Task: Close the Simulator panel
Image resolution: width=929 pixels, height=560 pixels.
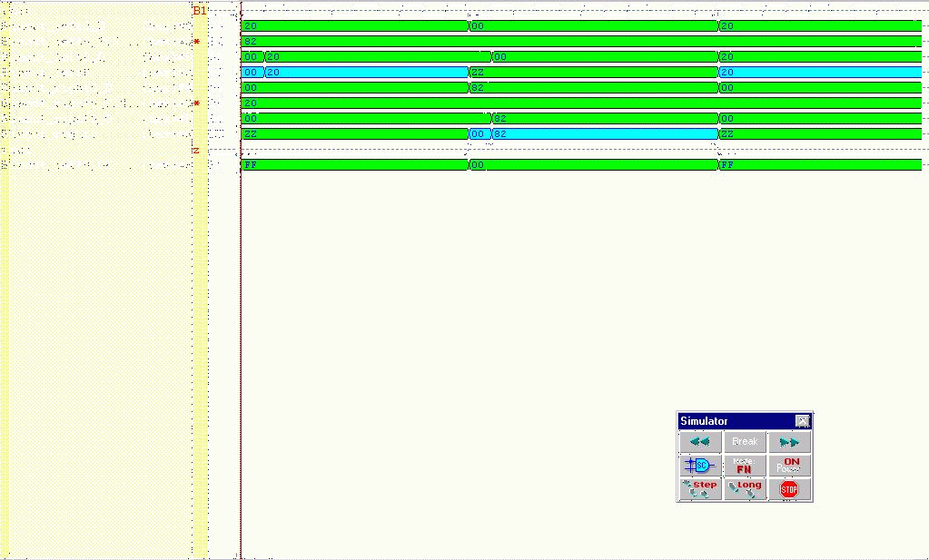Action: click(802, 421)
